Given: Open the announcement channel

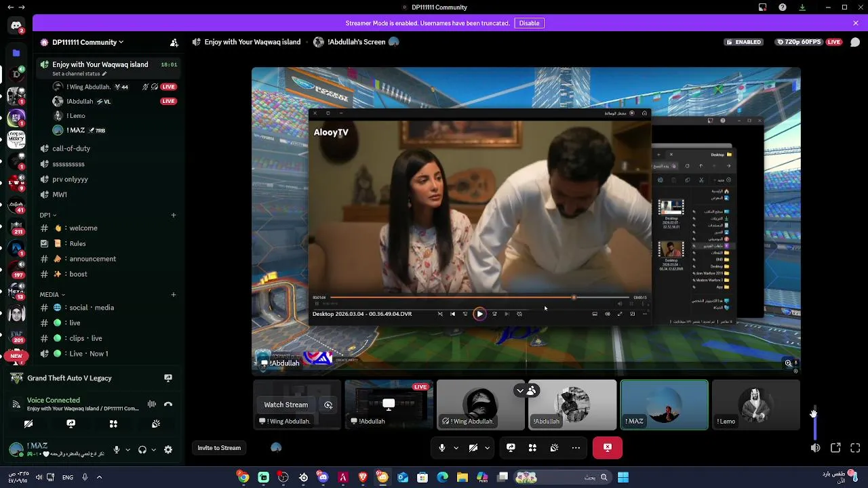Looking at the screenshot, I should pyautogui.click(x=108, y=259).
